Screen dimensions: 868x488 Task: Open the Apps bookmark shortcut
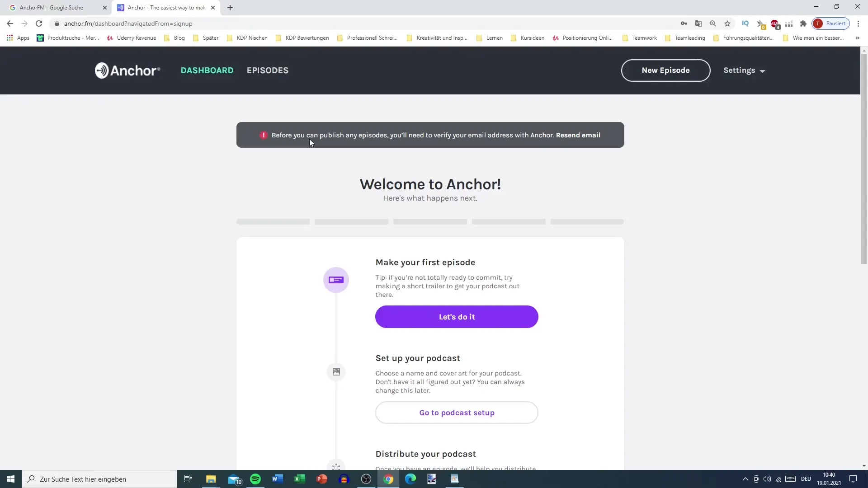18,38
